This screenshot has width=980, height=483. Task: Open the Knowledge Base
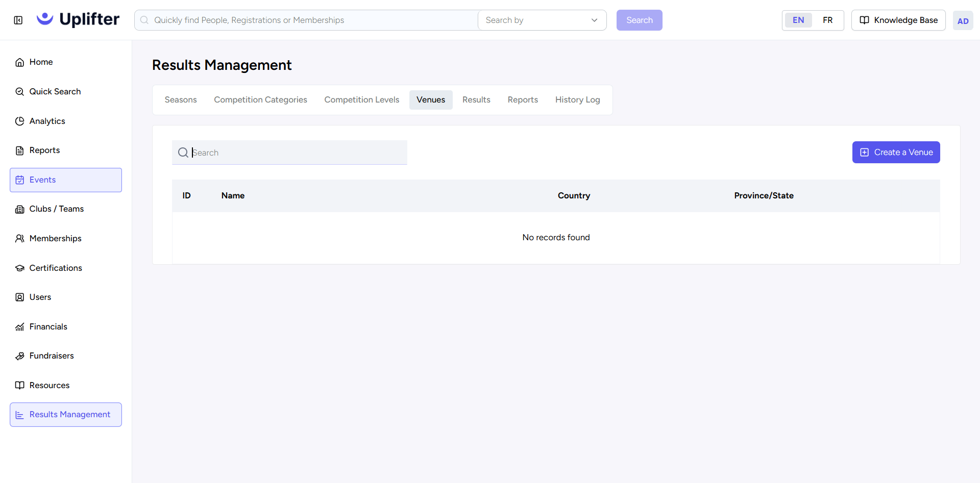pyautogui.click(x=898, y=20)
